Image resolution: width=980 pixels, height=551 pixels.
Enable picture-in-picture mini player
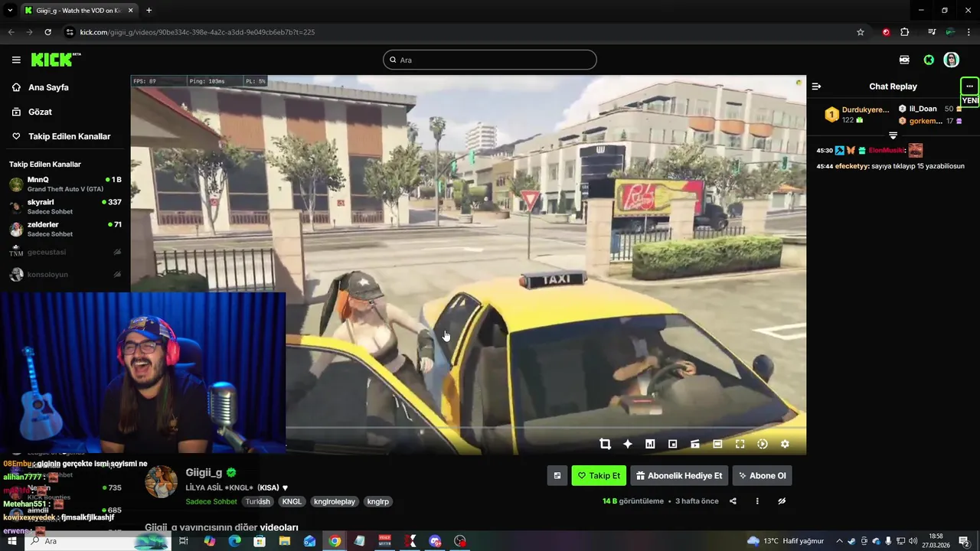[x=672, y=444]
